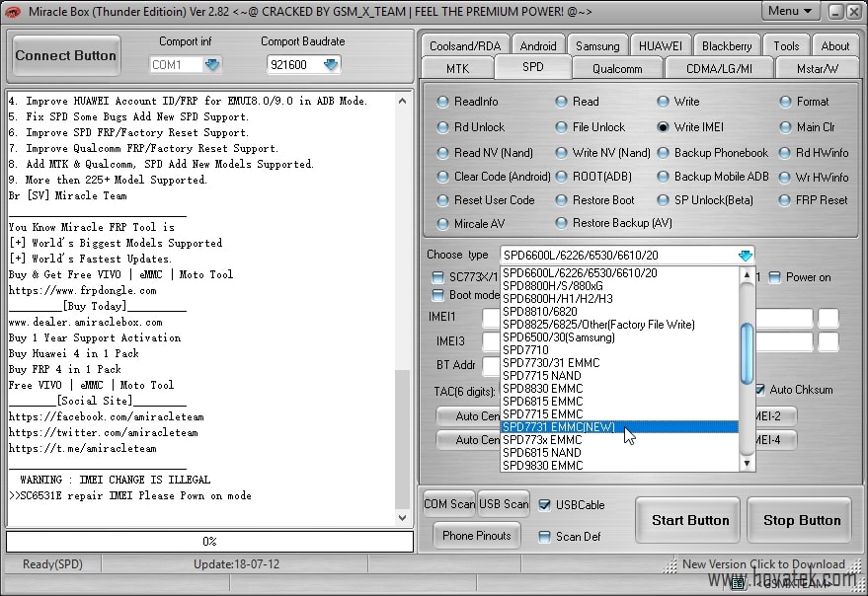Screen dimensions: 868x596
Task: Choose SPD6500/30(Samsung) from type list
Action: pos(620,337)
